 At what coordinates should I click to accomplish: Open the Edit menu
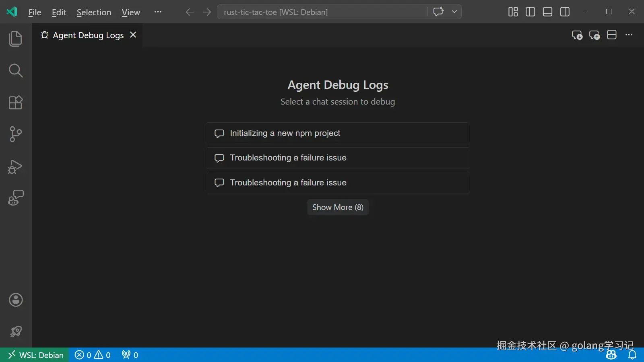click(59, 12)
